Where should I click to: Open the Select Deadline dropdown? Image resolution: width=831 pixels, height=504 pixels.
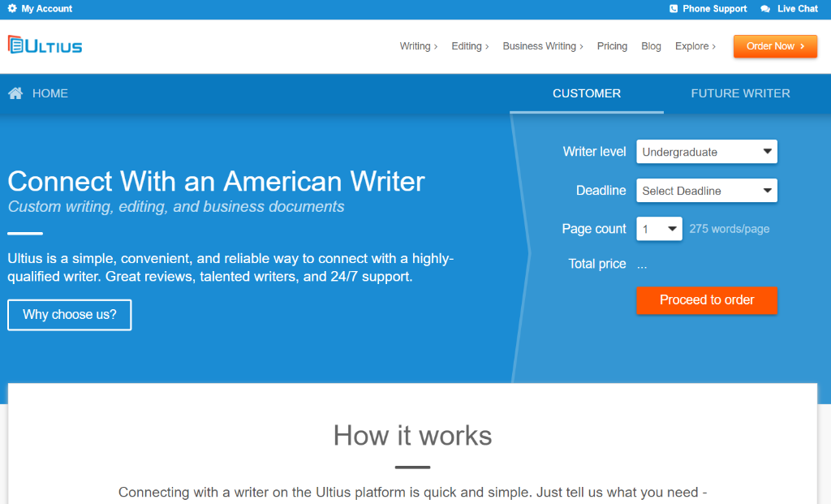pyautogui.click(x=706, y=191)
